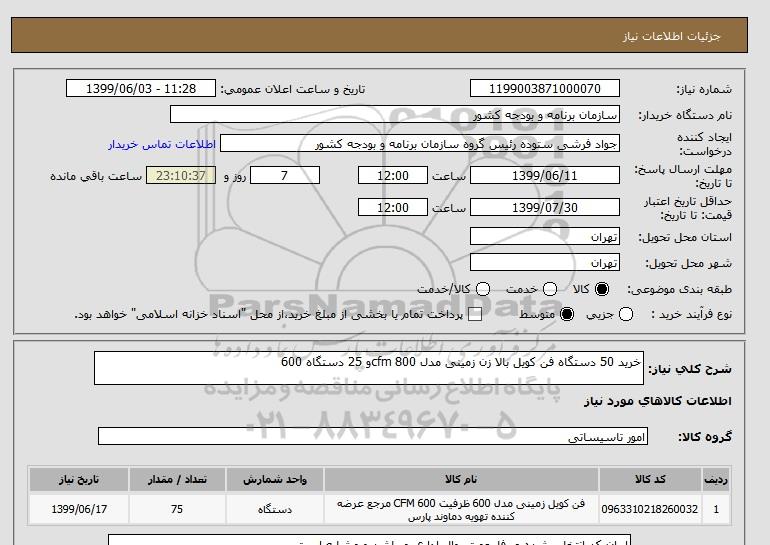Choose the جزیی purchase type radio

pyautogui.click(x=626, y=314)
